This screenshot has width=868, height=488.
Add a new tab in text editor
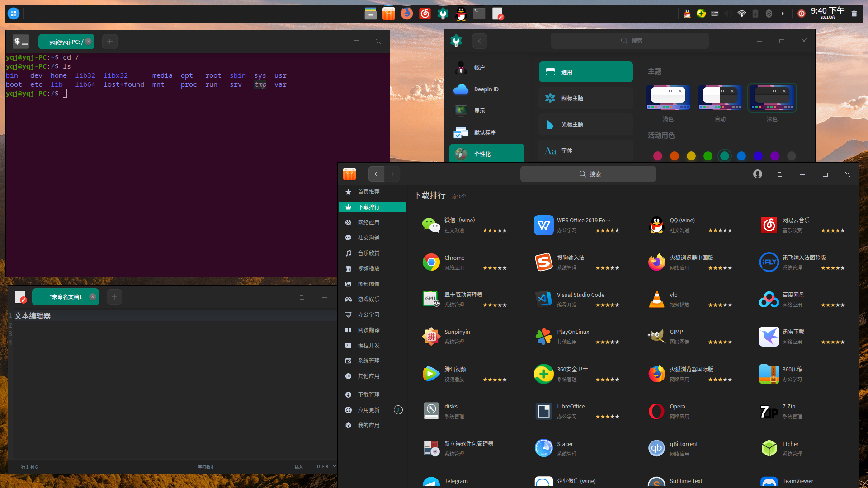114,297
